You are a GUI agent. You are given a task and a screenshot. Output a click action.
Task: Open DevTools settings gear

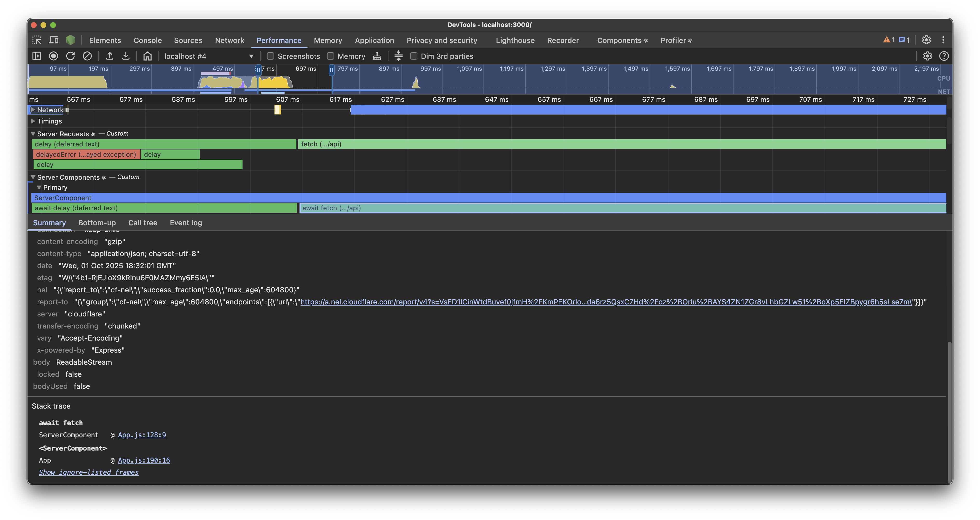coord(926,40)
